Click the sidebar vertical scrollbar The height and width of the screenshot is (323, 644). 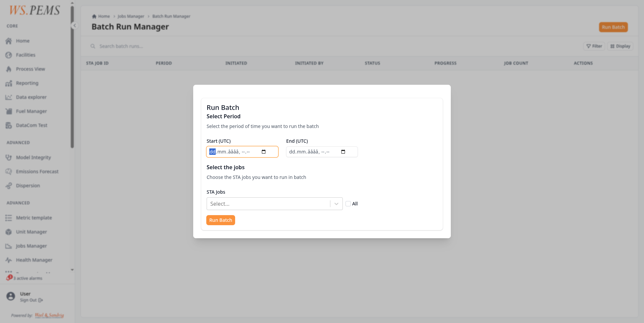point(72,77)
